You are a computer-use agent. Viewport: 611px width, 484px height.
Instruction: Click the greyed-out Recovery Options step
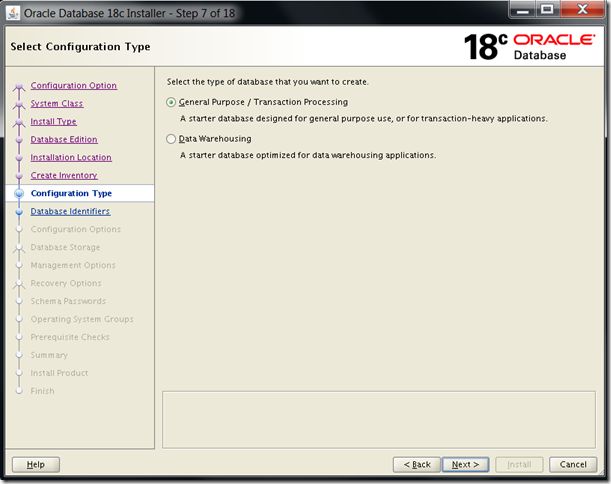coord(66,283)
